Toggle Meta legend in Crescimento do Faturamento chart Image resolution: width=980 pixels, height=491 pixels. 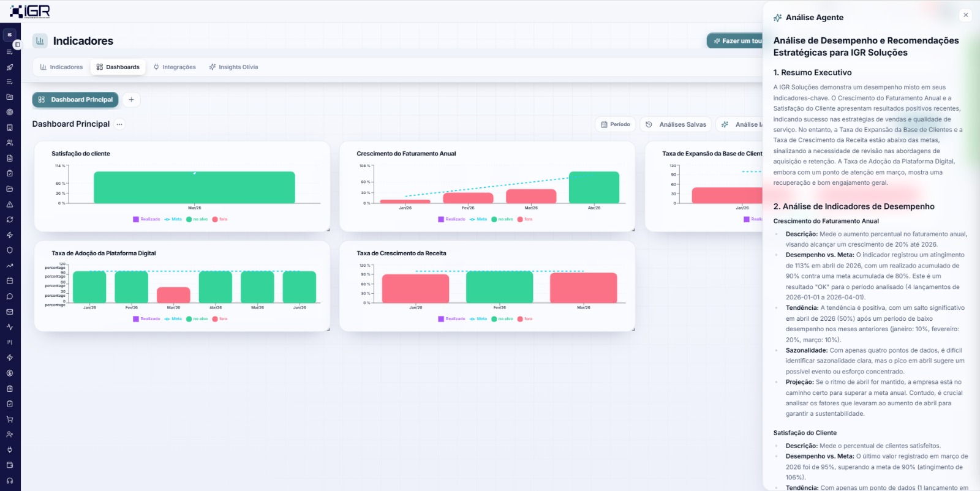(x=478, y=219)
